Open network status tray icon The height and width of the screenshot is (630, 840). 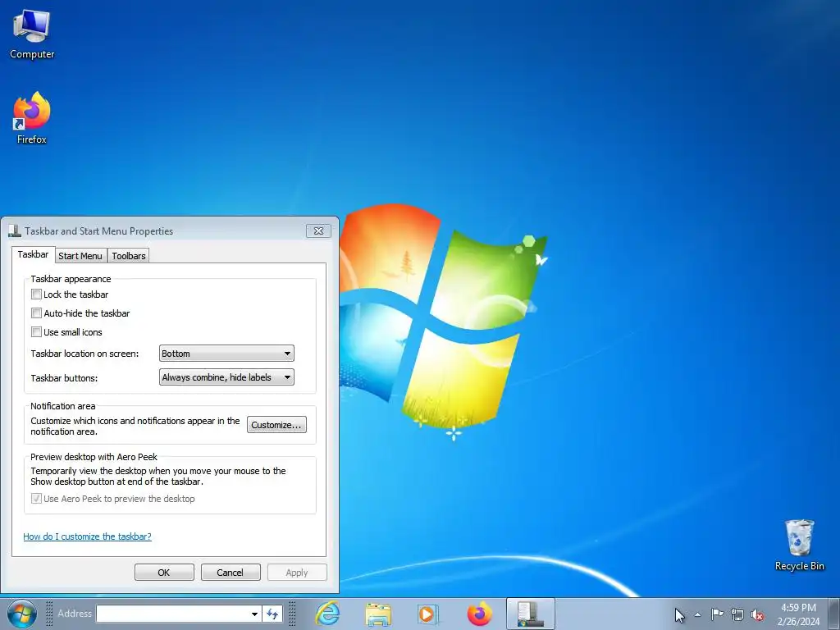(737, 614)
